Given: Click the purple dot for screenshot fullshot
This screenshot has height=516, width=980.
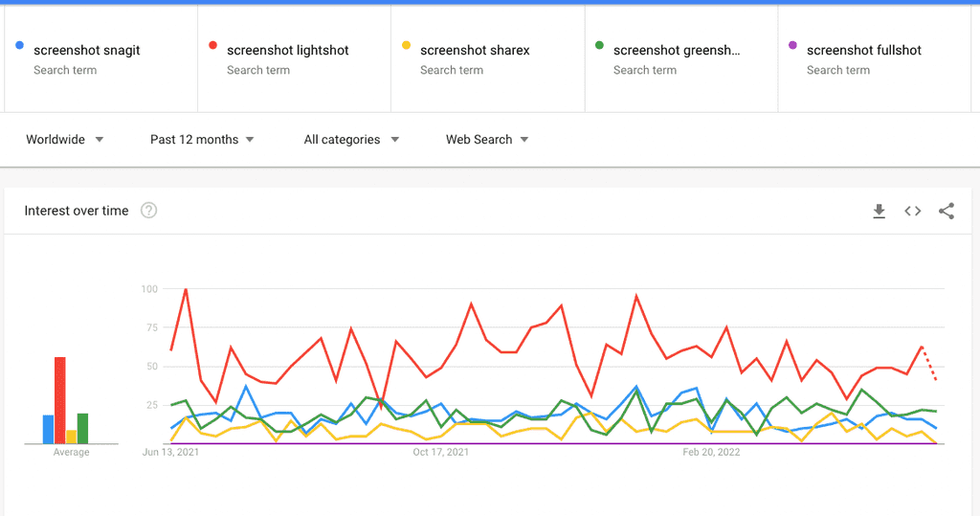Looking at the screenshot, I should (792, 45).
